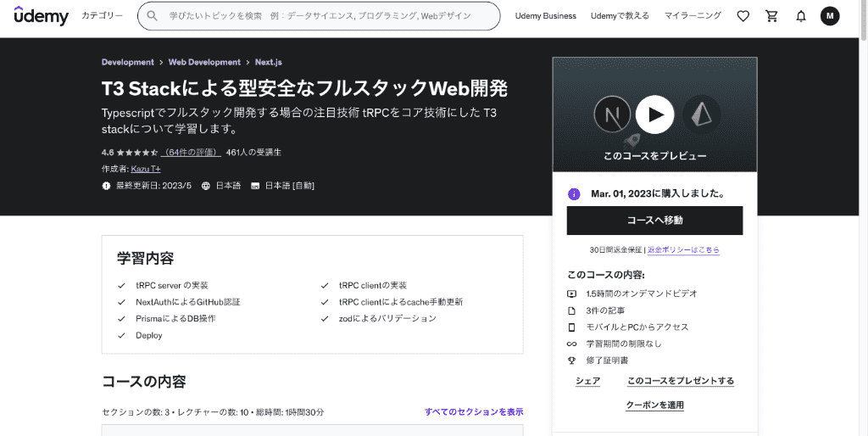Click the star rating icons

click(136, 153)
